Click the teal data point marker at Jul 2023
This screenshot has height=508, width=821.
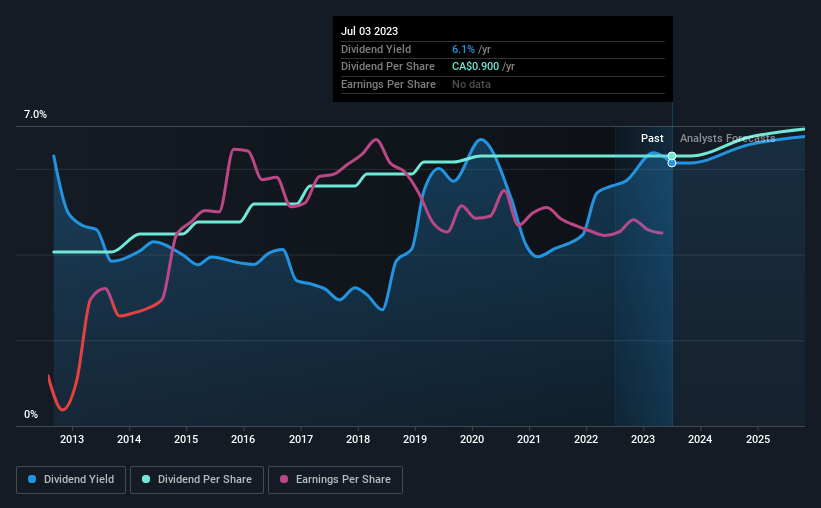[672, 156]
